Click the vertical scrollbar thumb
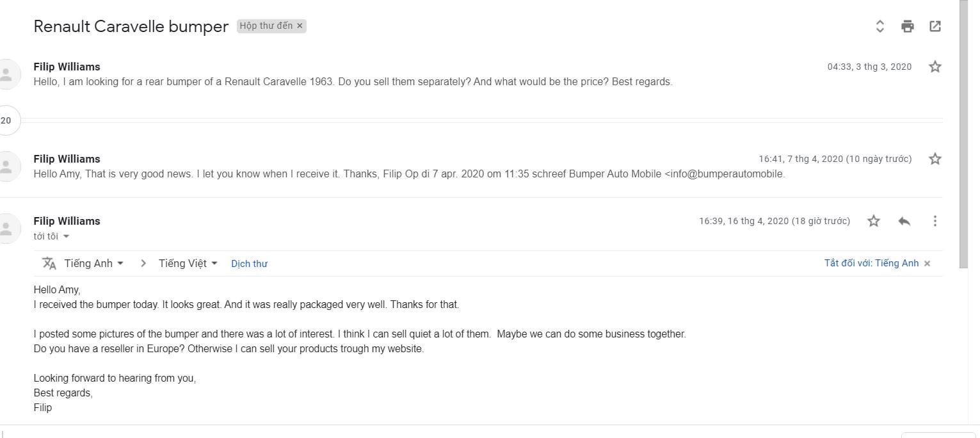Screen dimensions: 980x438 [964, 128]
